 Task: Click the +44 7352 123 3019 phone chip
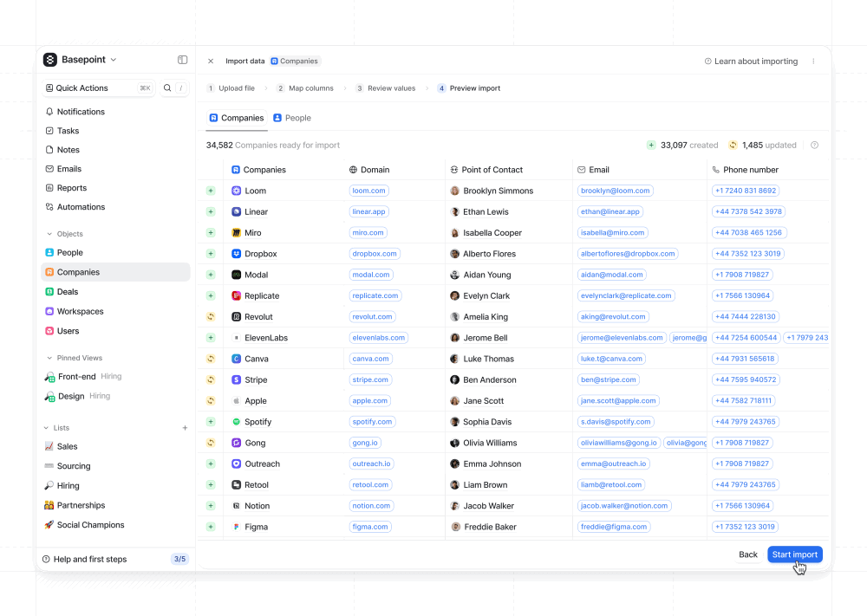point(747,254)
